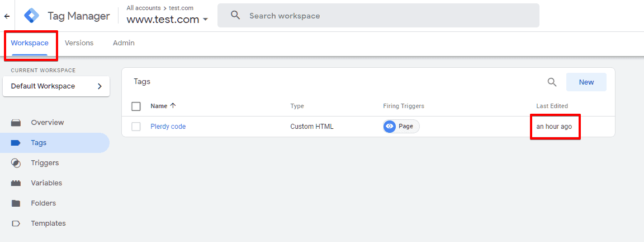
Task: Click the Triggers icon in sidebar
Action: pyautogui.click(x=16, y=163)
